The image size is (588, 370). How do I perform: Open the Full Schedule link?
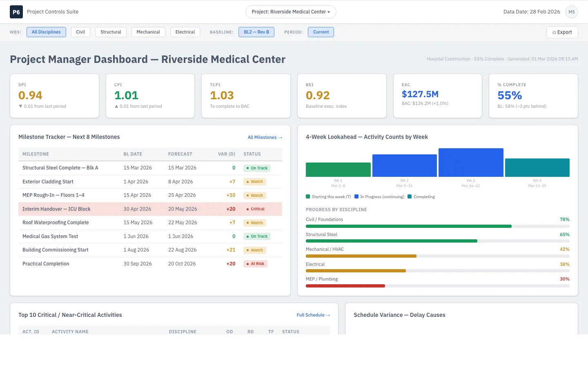(313, 315)
